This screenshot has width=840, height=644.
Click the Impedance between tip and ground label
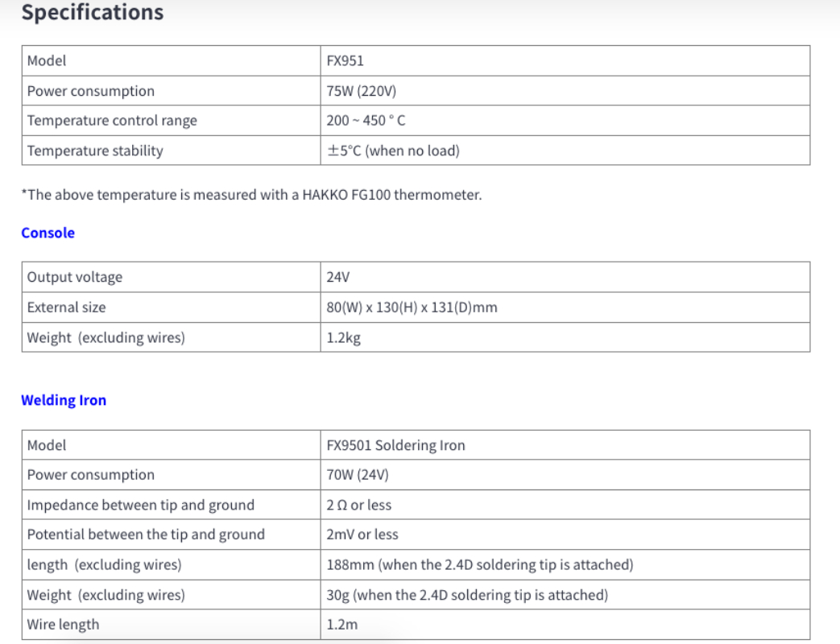[141, 505]
